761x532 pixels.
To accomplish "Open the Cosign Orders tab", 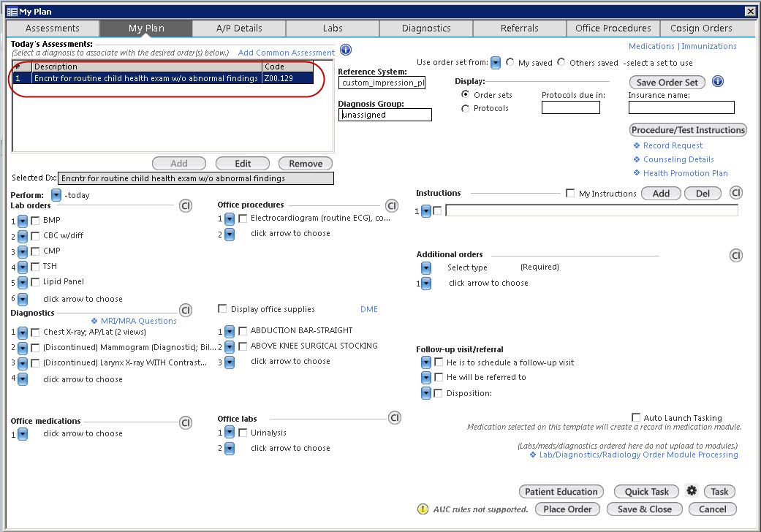I will (x=701, y=28).
